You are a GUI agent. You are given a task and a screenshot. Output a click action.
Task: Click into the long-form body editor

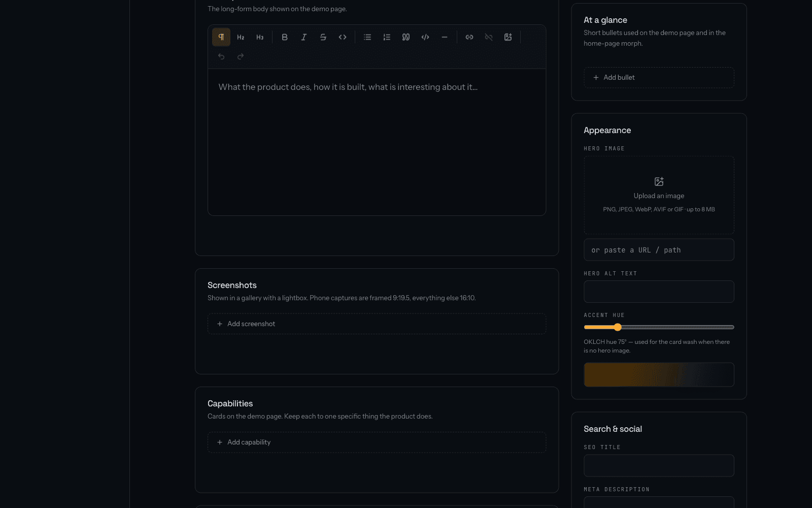point(377,142)
